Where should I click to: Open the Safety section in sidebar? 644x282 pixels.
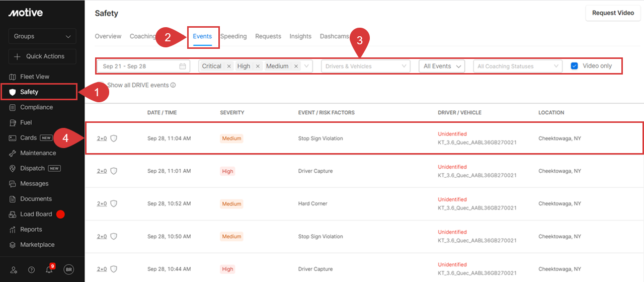pos(39,92)
